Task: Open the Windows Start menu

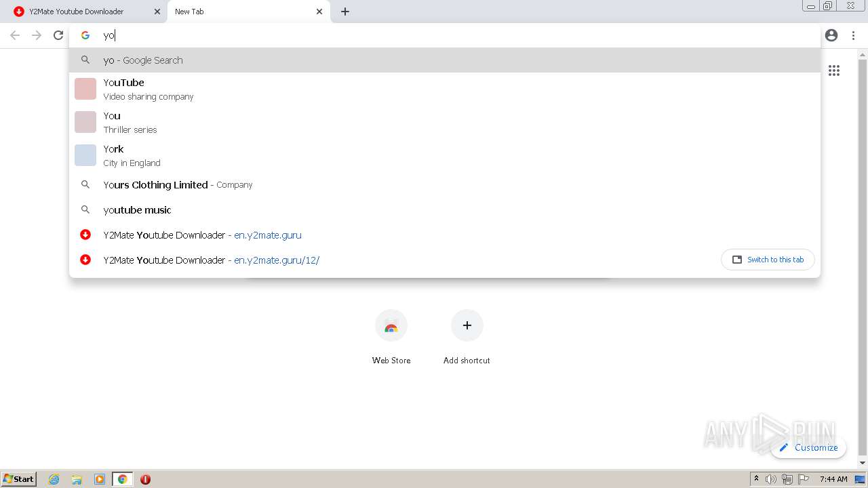Action: coord(19,479)
